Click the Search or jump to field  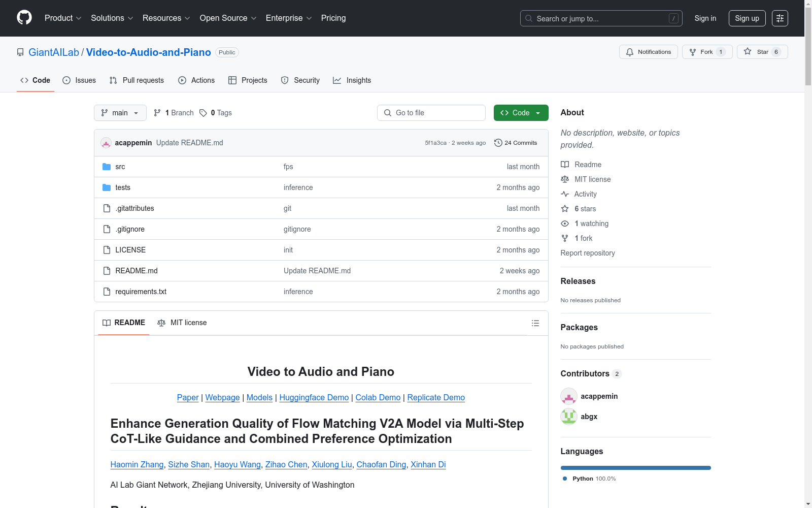click(x=601, y=18)
